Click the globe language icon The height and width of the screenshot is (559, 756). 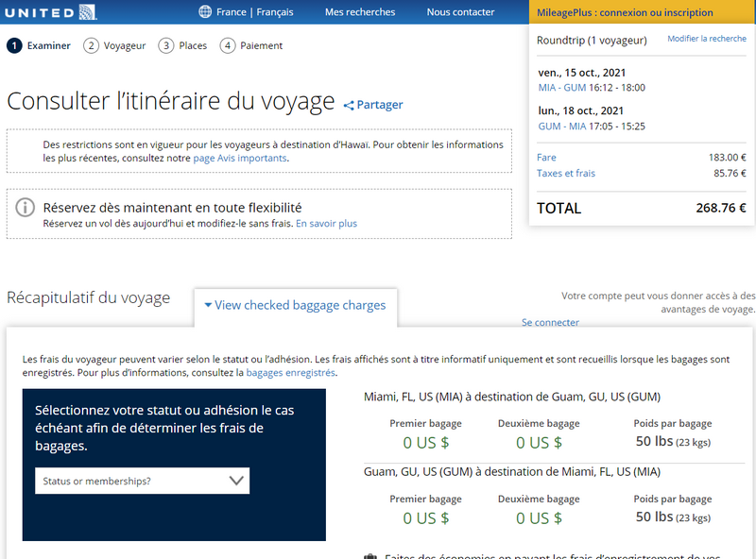(x=205, y=11)
